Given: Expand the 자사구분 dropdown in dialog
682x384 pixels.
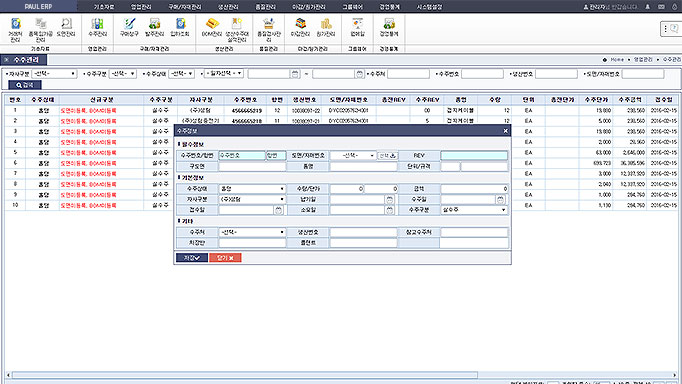Looking at the screenshot, I should tap(252, 199).
